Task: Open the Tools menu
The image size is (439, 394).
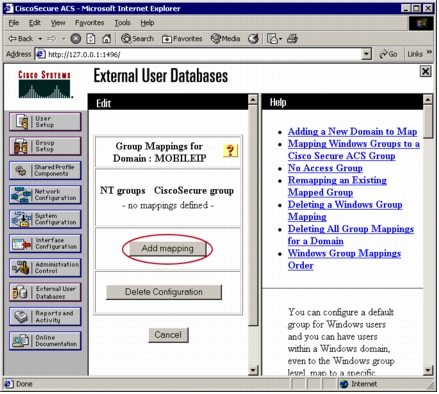Action: (x=122, y=23)
